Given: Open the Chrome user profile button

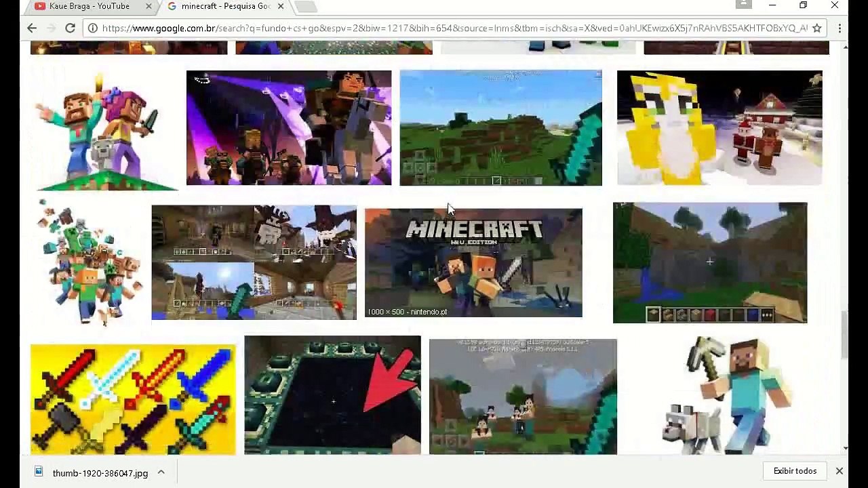Looking at the screenshot, I should coord(744,5).
